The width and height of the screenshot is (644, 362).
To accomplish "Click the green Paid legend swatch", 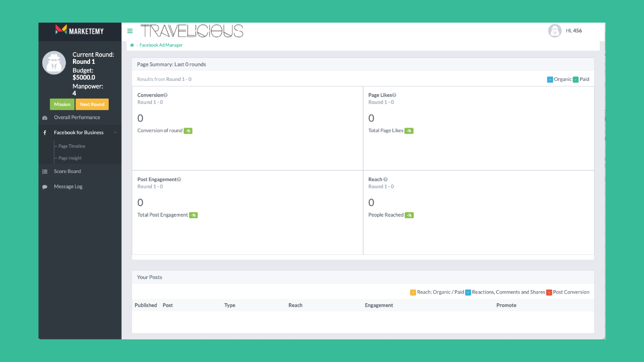I will (576, 79).
